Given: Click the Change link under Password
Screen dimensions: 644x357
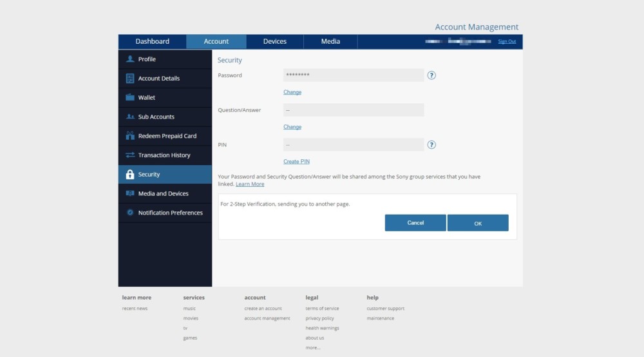Looking at the screenshot, I should pyautogui.click(x=292, y=92).
